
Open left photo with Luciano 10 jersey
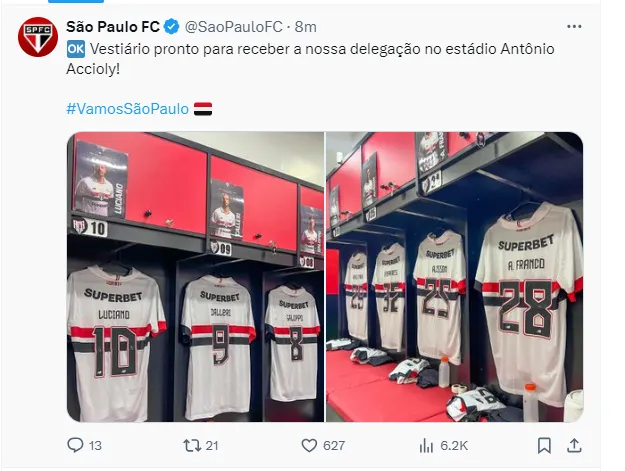(195, 277)
